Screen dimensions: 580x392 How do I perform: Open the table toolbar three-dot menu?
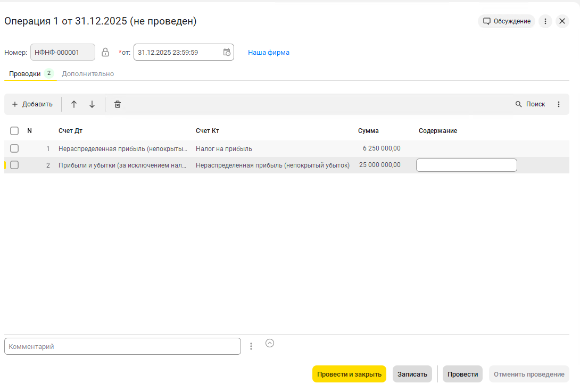(559, 104)
